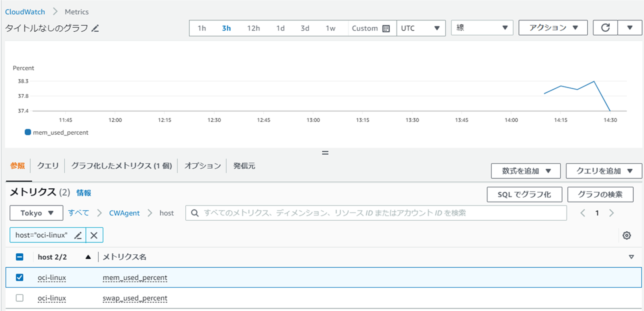644x311 pixels.
Task: Open the グラフ化したメトリクス tab
Action: coord(121,166)
